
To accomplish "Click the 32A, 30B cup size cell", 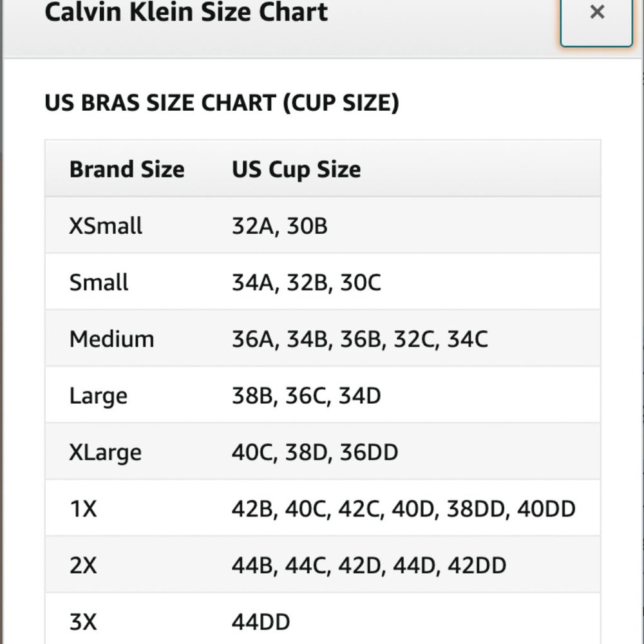I will (x=279, y=226).
